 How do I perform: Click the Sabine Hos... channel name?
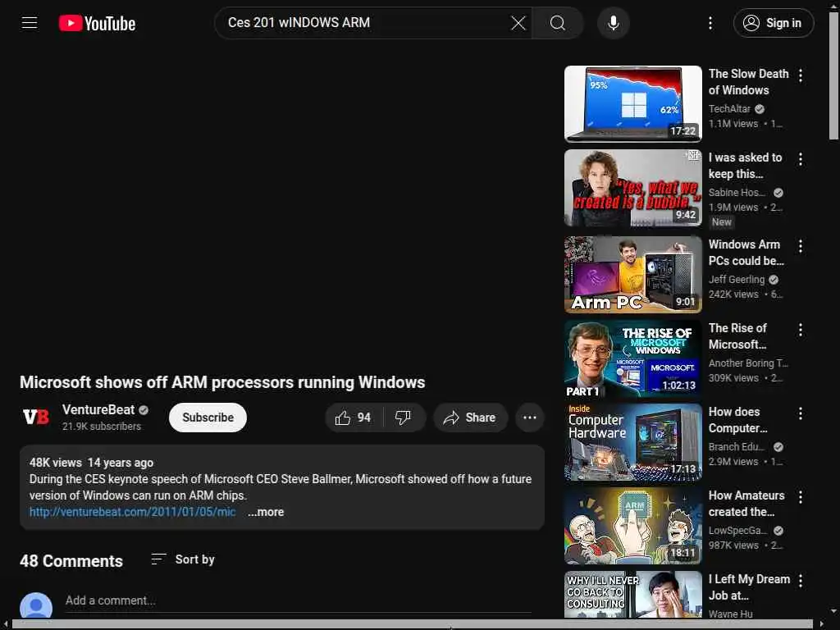(x=737, y=192)
